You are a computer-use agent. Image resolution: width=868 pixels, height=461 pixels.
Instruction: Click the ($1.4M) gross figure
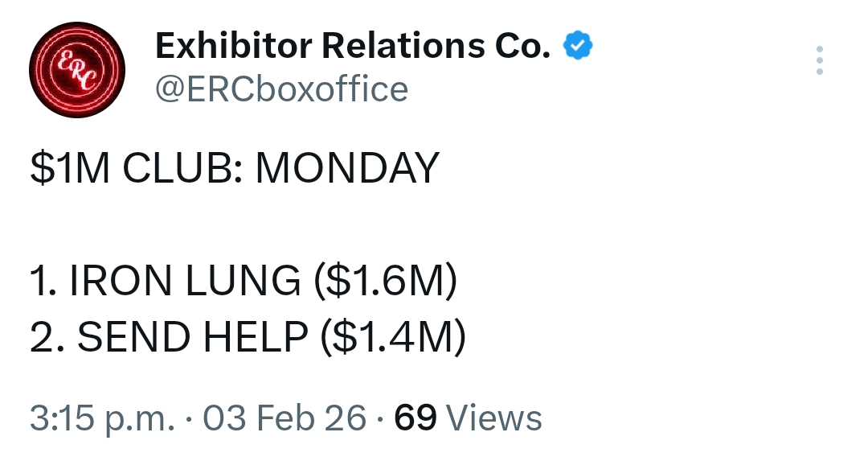click(x=393, y=339)
